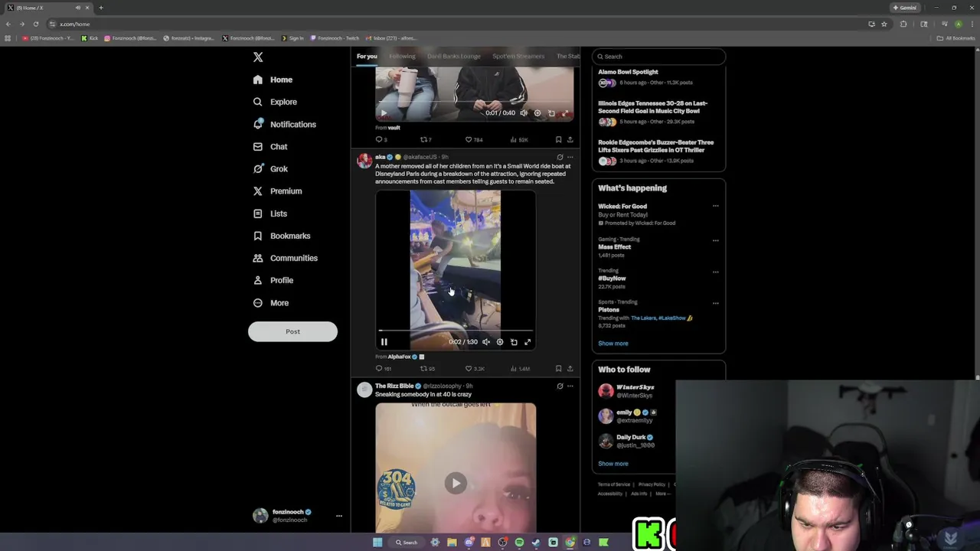The image size is (980, 551).
Task: Switch to the Spot'em Streamers tab
Action: click(518, 56)
